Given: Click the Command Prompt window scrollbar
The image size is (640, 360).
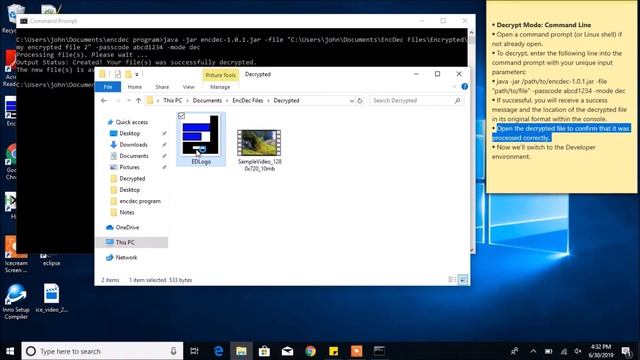Looking at the screenshot, I should pos(471,141).
